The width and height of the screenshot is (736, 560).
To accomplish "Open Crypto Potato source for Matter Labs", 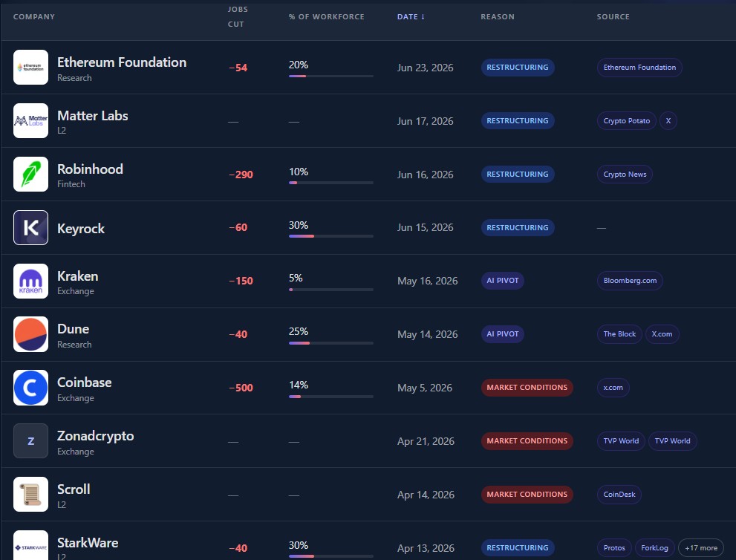I will coord(626,120).
